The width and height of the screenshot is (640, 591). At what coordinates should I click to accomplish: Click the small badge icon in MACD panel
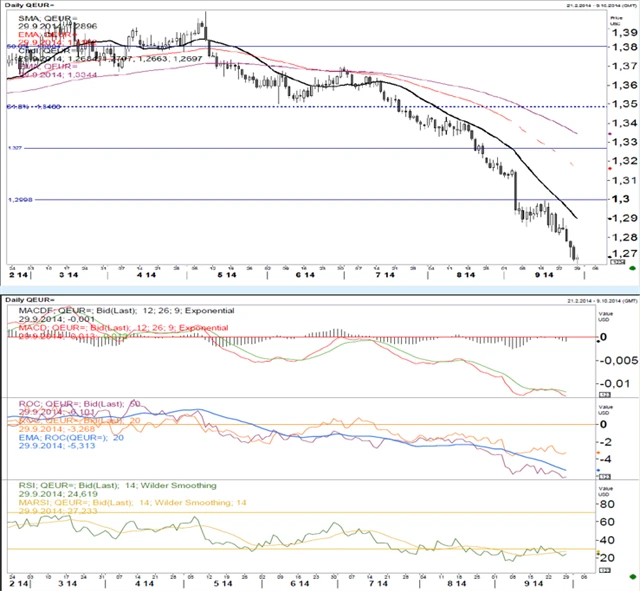click(604, 394)
